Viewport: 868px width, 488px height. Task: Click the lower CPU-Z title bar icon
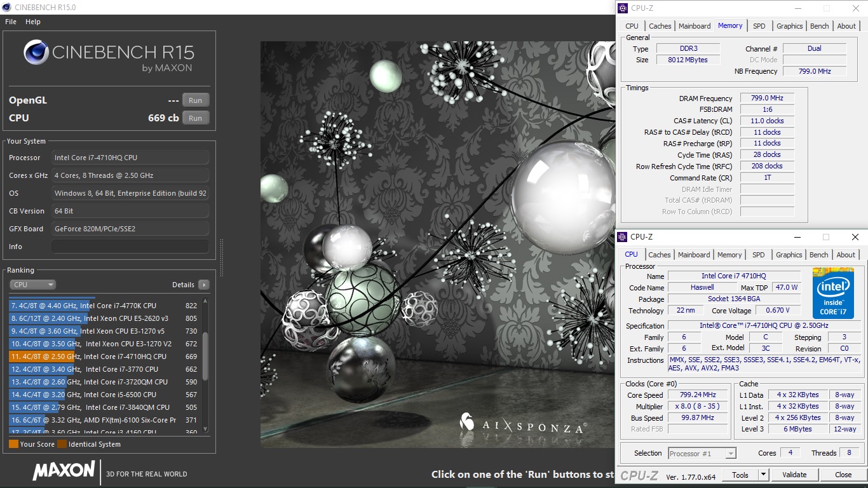pos(622,237)
